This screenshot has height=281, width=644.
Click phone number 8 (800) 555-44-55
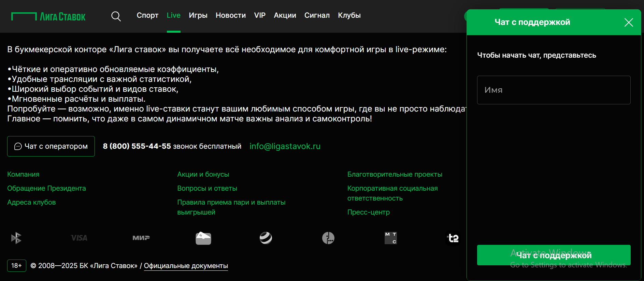pyautogui.click(x=137, y=146)
